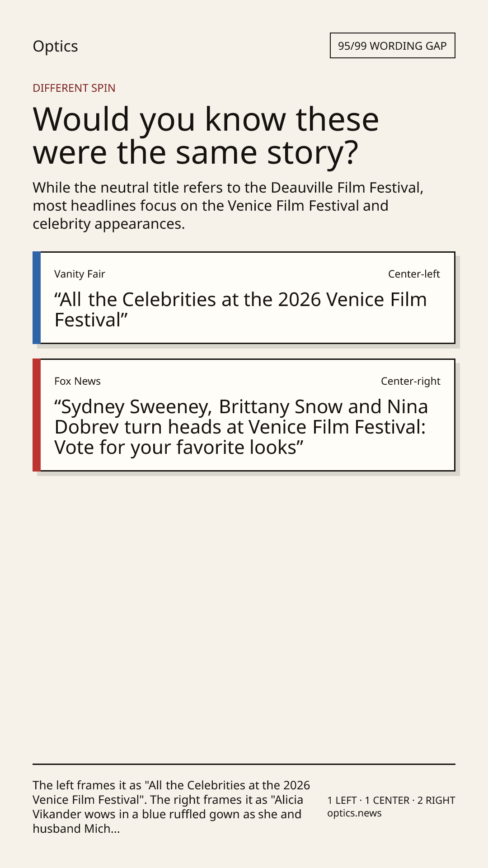Viewport: 488px width, 868px height.
Task: Click the blue stripe on Vanity Fair card
Action: (x=37, y=298)
